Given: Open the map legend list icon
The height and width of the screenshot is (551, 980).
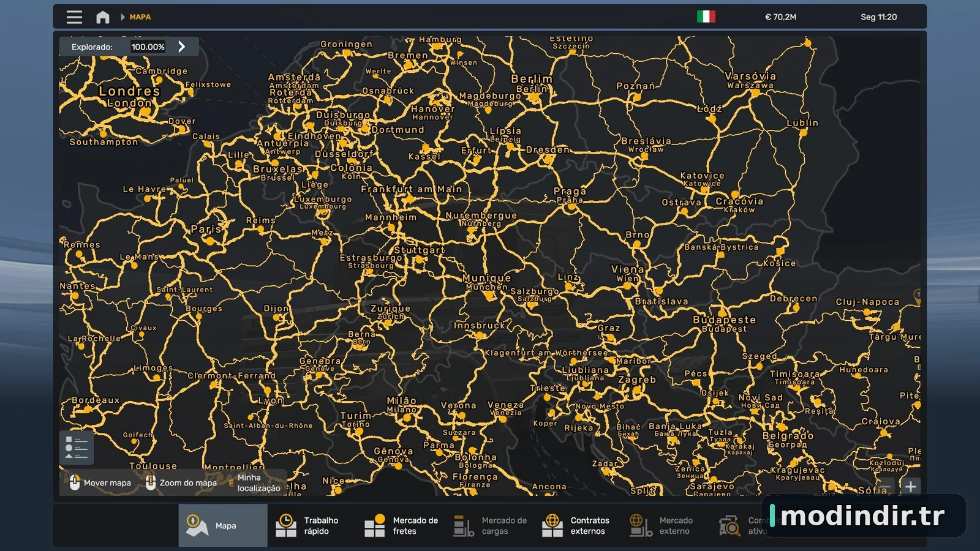Looking at the screenshot, I should click(x=77, y=448).
